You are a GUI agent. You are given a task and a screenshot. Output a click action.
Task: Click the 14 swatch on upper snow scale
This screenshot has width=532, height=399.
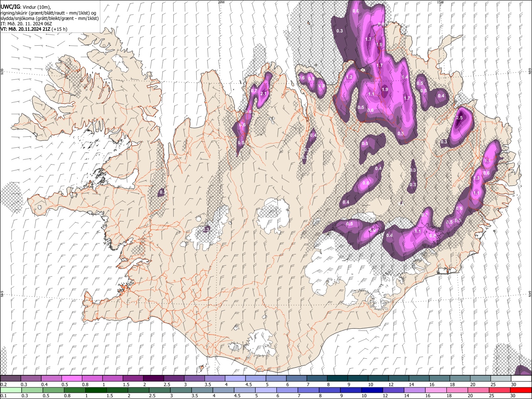[x=419, y=379]
